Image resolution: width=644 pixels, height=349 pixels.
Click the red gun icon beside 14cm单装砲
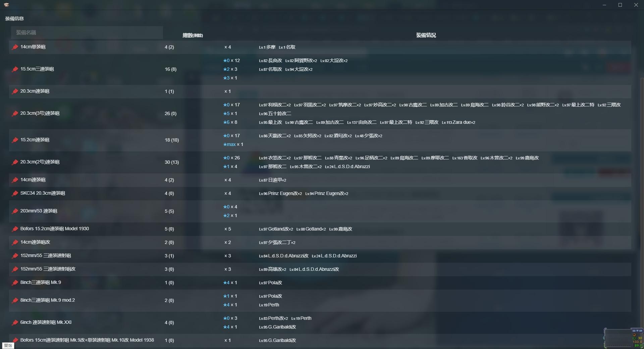(x=14, y=47)
